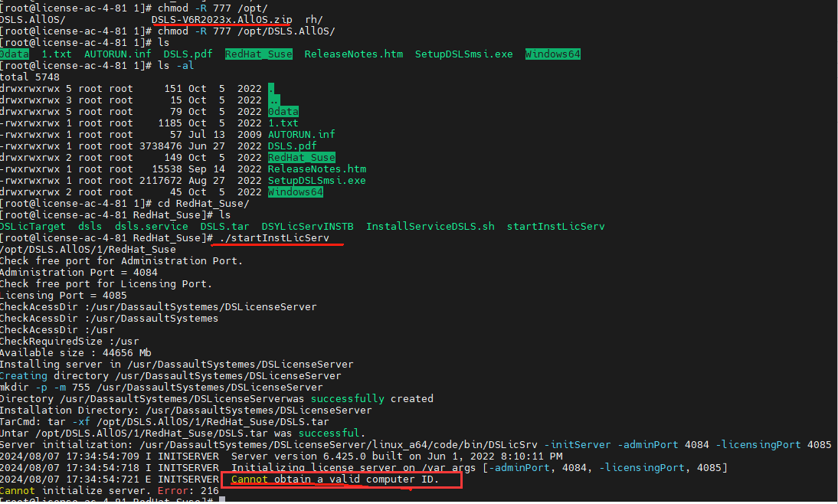Select the InstallServiceDSLS.sh entry

[430, 226]
